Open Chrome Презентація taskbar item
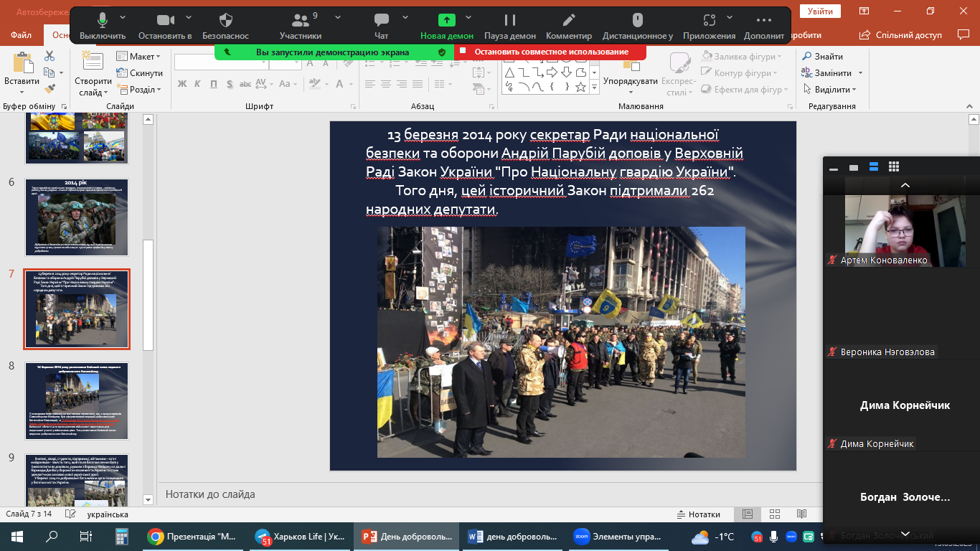 (x=193, y=537)
